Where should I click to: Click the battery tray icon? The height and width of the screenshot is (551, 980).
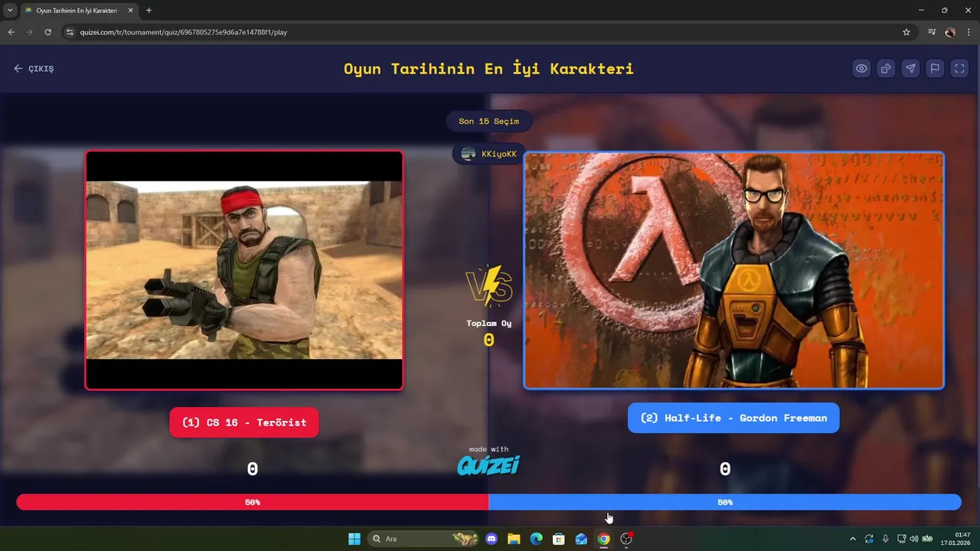tap(927, 539)
